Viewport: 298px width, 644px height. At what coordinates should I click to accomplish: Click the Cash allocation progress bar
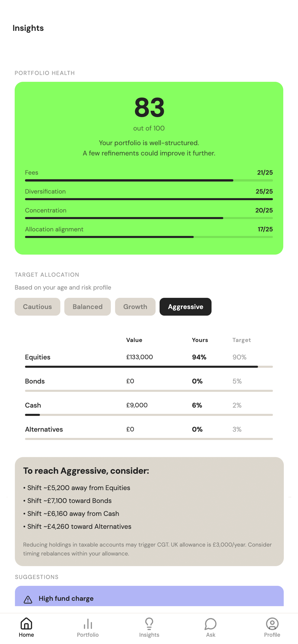pyautogui.click(x=149, y=415)
